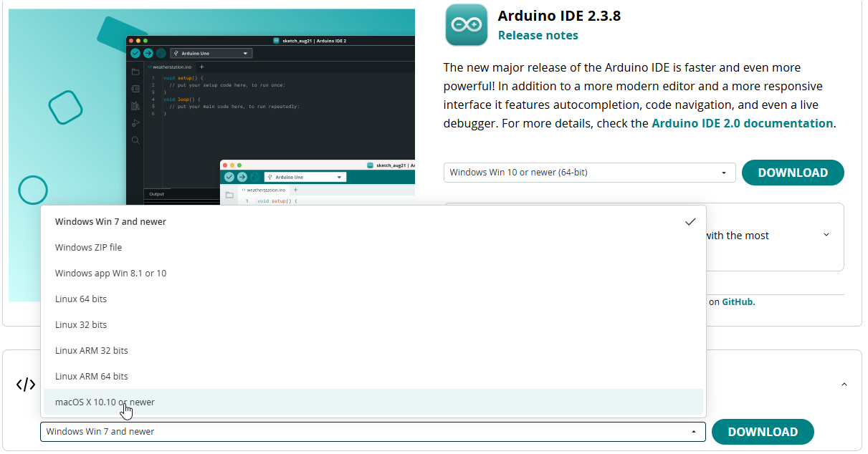The image size is (868, 454).
Task: Open the Arduino IDE 2.0 documentation link
Action: point(742,123)
